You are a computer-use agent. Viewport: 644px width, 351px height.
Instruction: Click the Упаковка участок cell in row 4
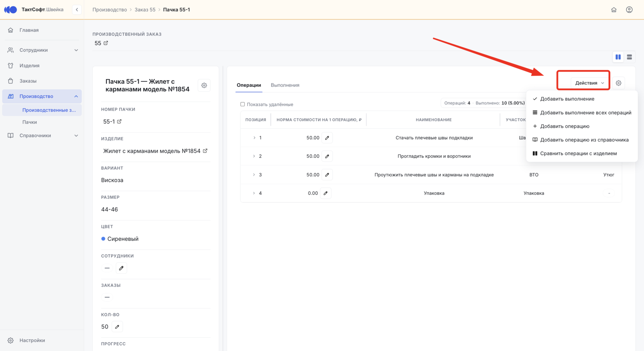click(x=534, y=193)
